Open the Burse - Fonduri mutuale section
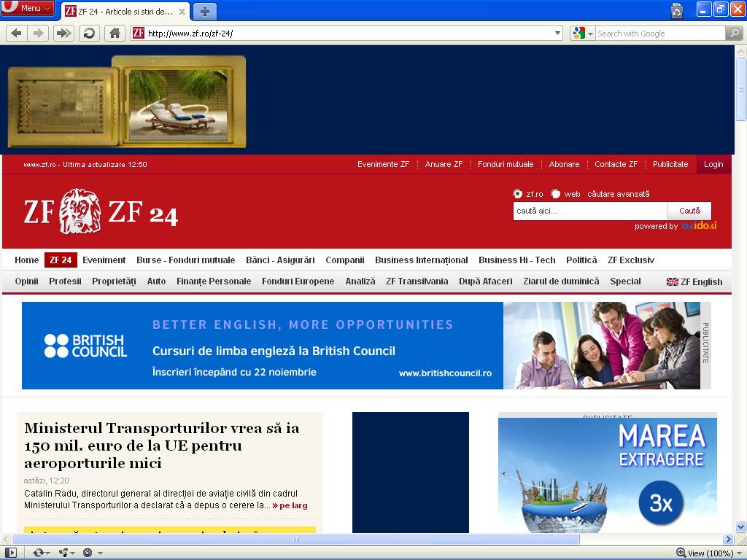Viewport: 747px width, 560px height. point(186,260)
